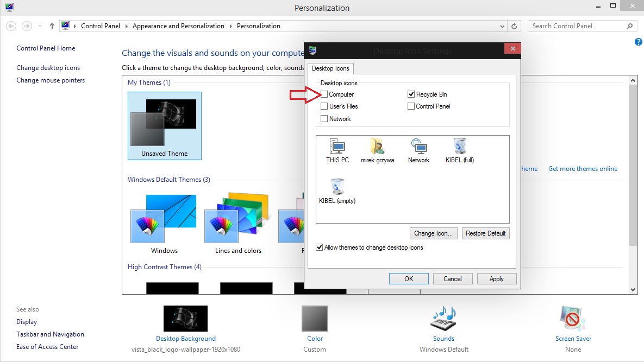The image size is (644, 362).
Task: Click themes list scrollbar down arrow
Action: 633,289
